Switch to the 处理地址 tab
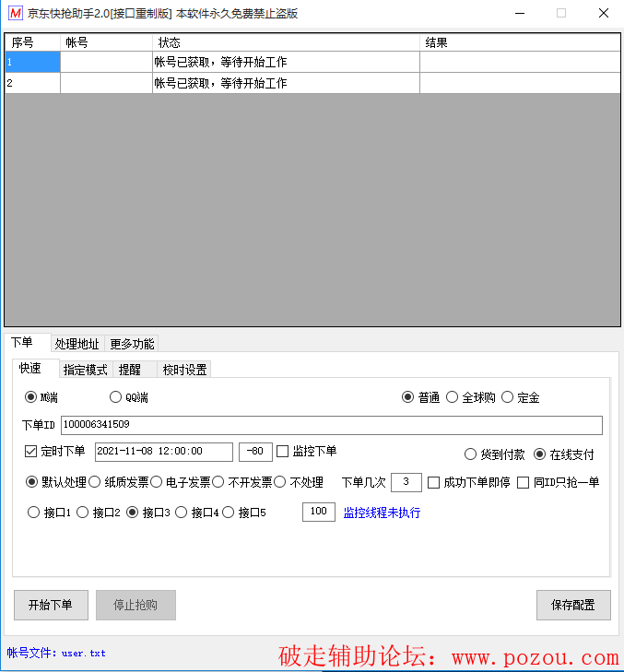Viewport: 624px width, 672px height. 77,344
